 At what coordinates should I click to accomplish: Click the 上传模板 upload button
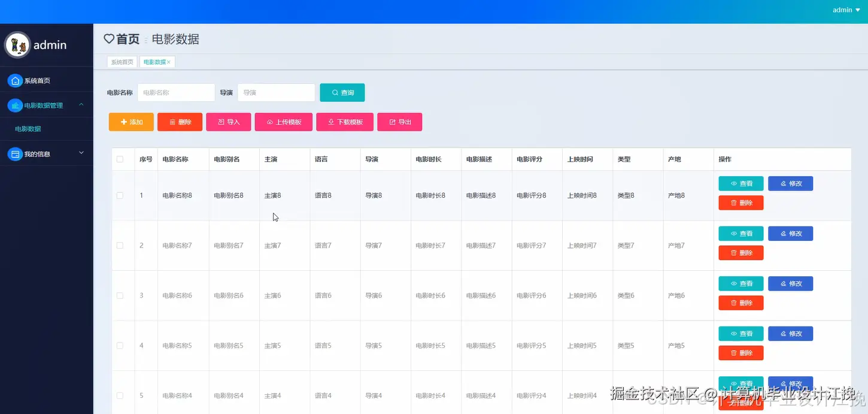[x=283, y=122]
